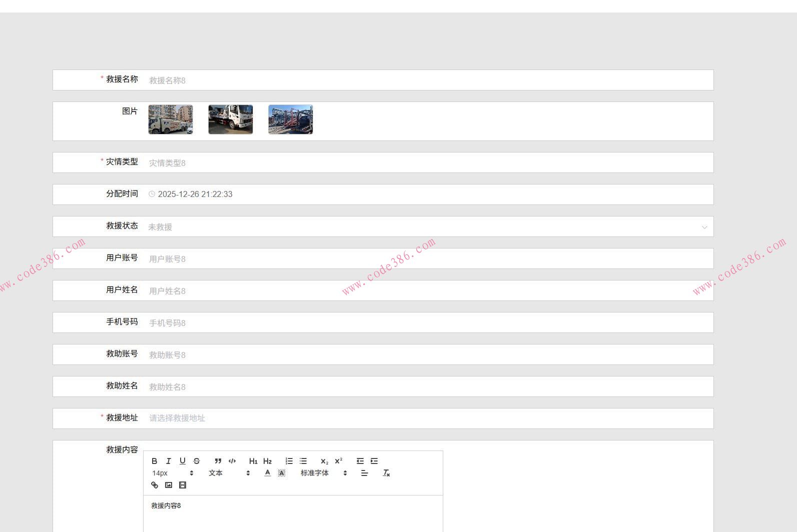Open the text color picker
Screen dimensions: 797x532
268,473
